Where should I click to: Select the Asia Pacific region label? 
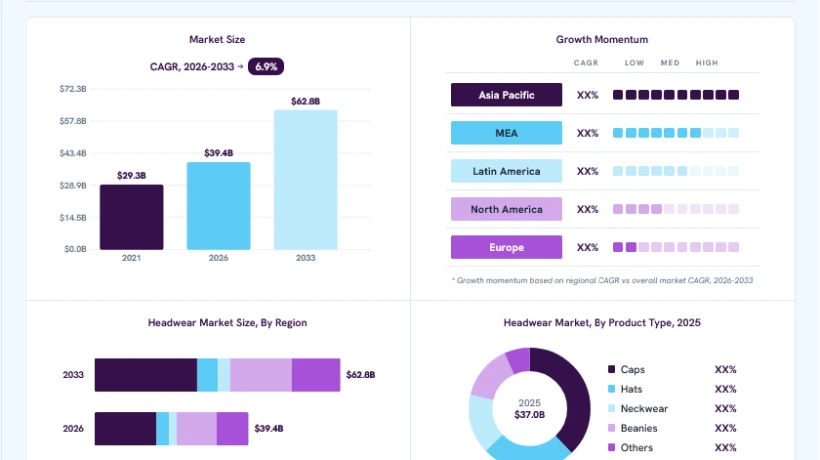pyautogui.click(x=506, y=95)
